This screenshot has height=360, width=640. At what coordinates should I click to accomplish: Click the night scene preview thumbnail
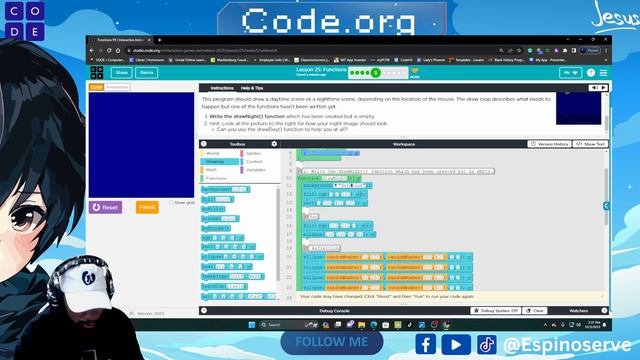[x=578, y=109]
